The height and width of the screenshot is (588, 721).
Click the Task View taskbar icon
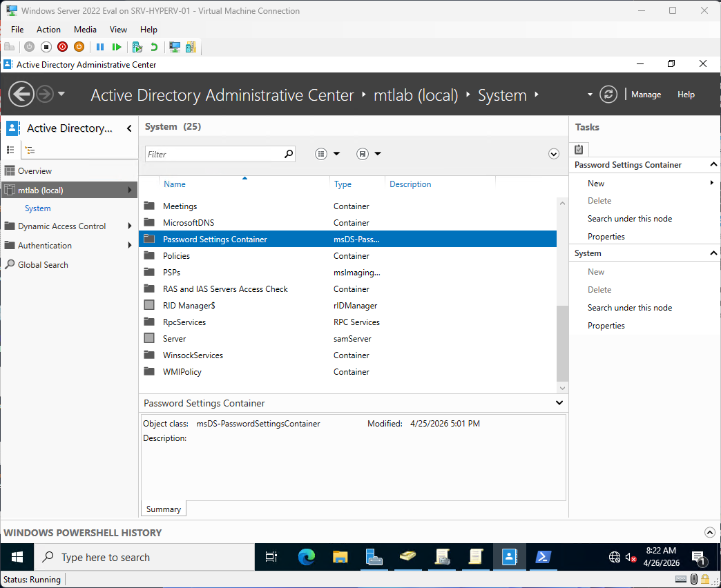tap(271, 557)
